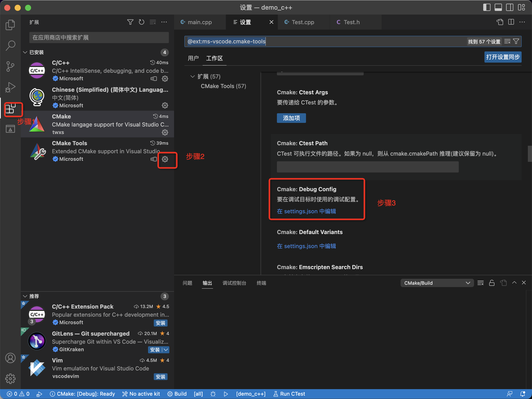This screenshot has width=532, height=399.
Task: Focus the extensions marketplace search field
Action: point(99,37)
